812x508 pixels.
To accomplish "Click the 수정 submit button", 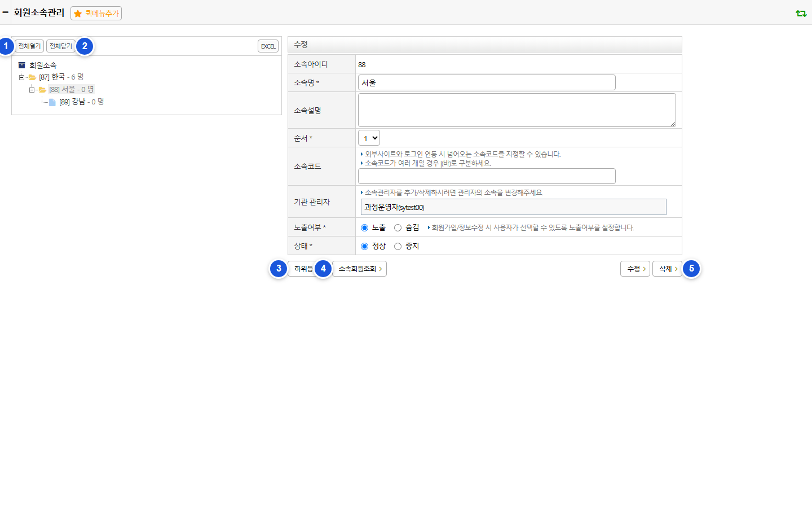I will (635, 269).
